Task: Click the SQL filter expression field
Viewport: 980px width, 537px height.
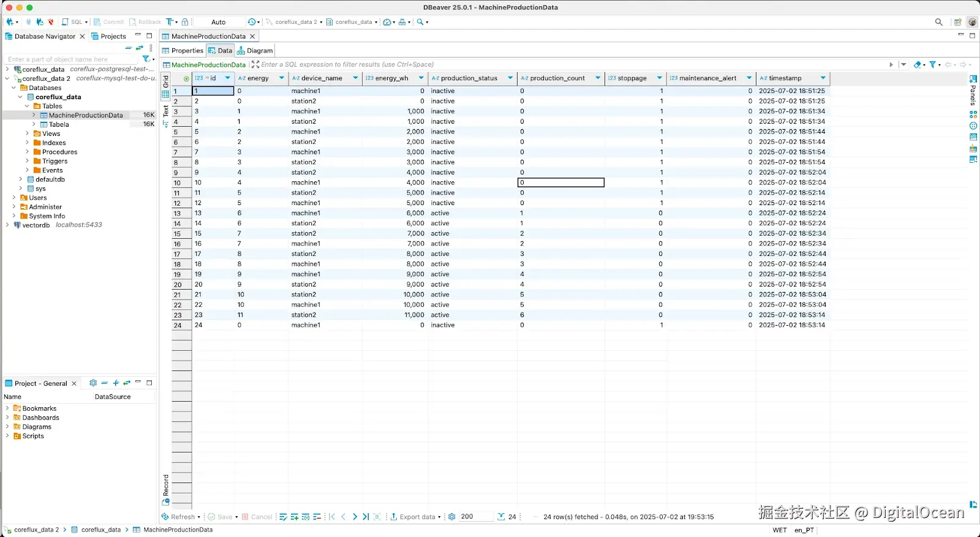Action: click(570, 64)
